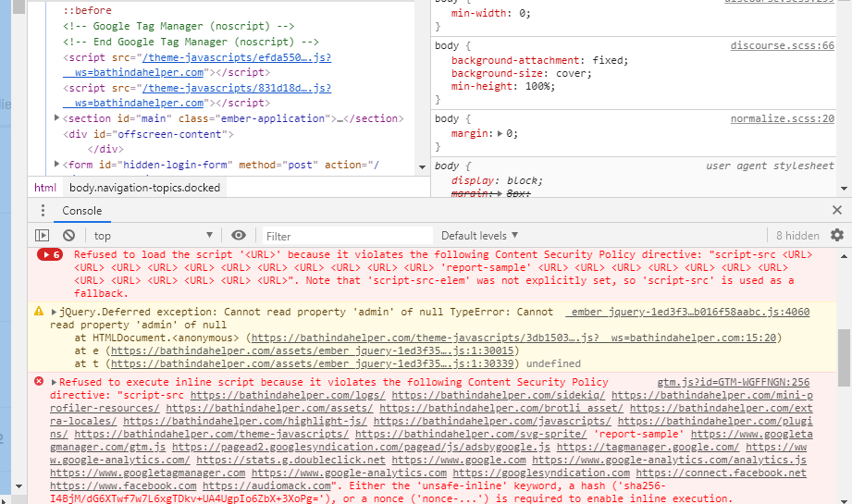Click the background-size: cover declaration
Image resolution: width=852 pixels, height=504 pixels.
521,73
